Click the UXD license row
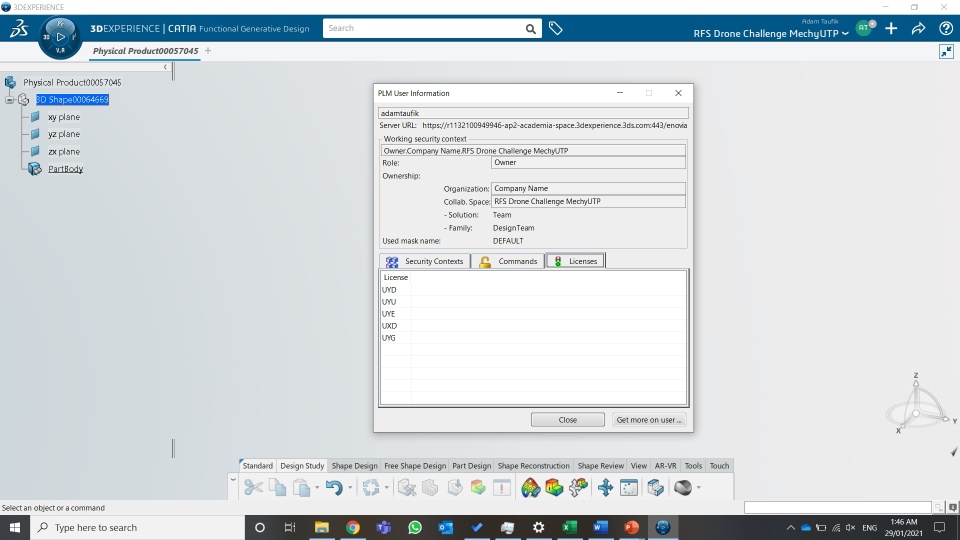Viewport: 960px width, 540px height. [x=533, y=326]
